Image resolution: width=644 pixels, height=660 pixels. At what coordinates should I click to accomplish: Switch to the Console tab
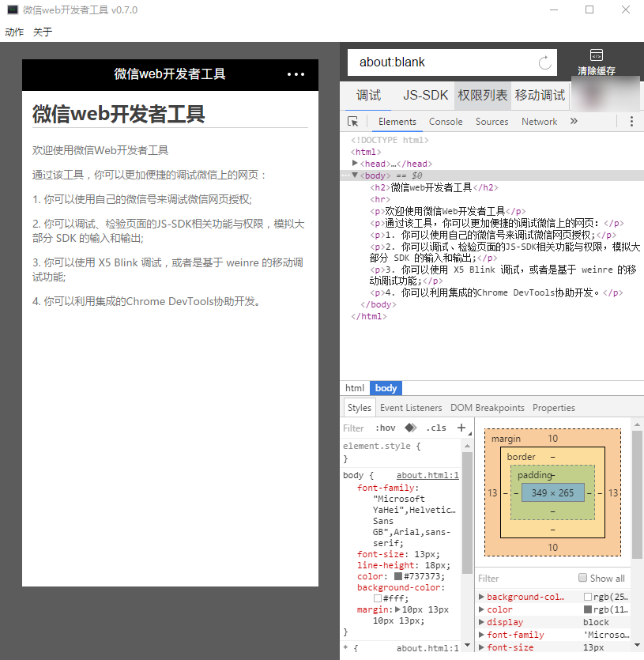pos(446,122)
